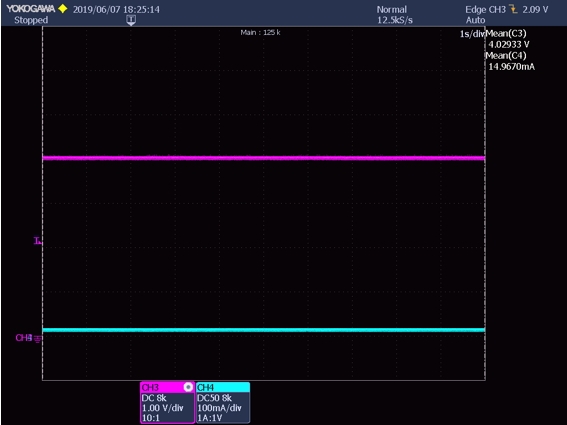Click the CH4 'DC50 8k' coupling text
The height and width of the screenshot is (425, 567).
(x=214, y=398)
